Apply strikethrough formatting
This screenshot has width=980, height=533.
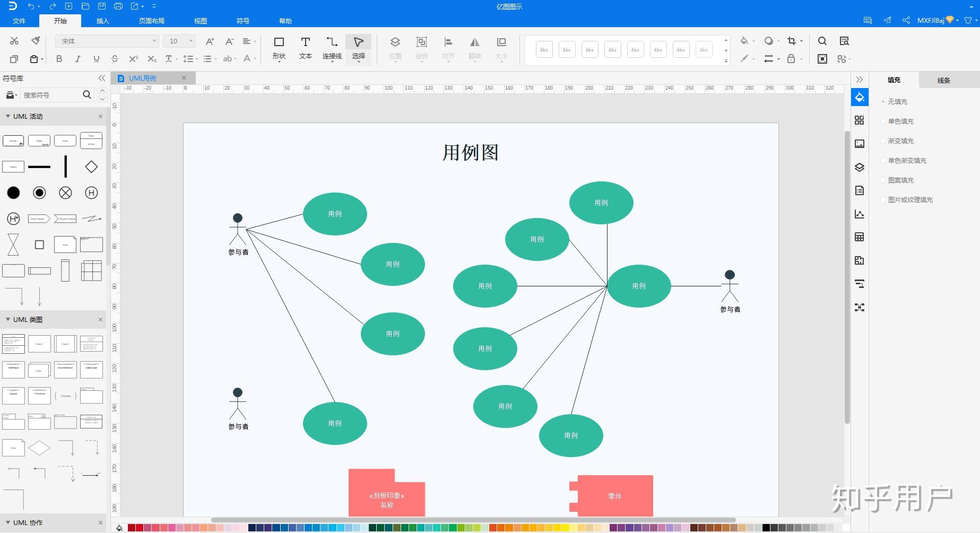click(x=115, y=59)
